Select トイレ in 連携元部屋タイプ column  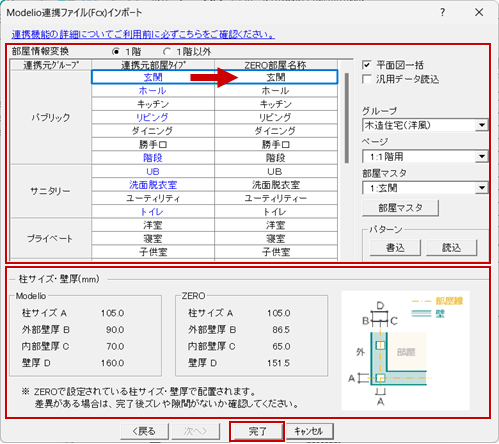click(x=153, y=212)
